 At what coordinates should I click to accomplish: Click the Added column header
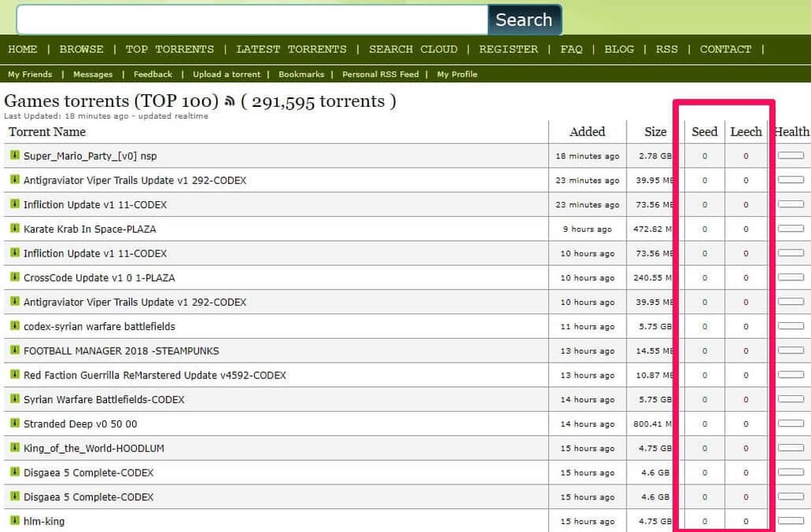tap(587, 132)
